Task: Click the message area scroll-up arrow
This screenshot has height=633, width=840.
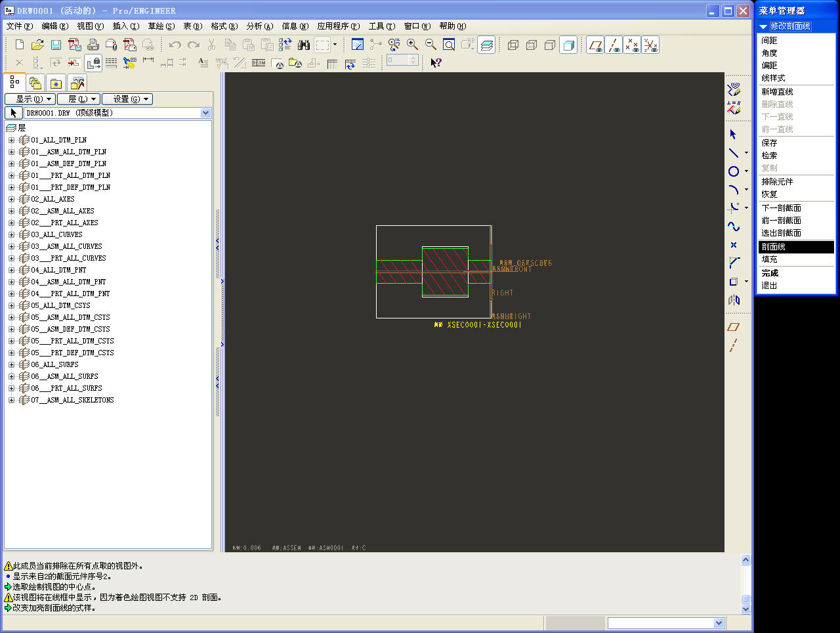Action: click(745, 560)
